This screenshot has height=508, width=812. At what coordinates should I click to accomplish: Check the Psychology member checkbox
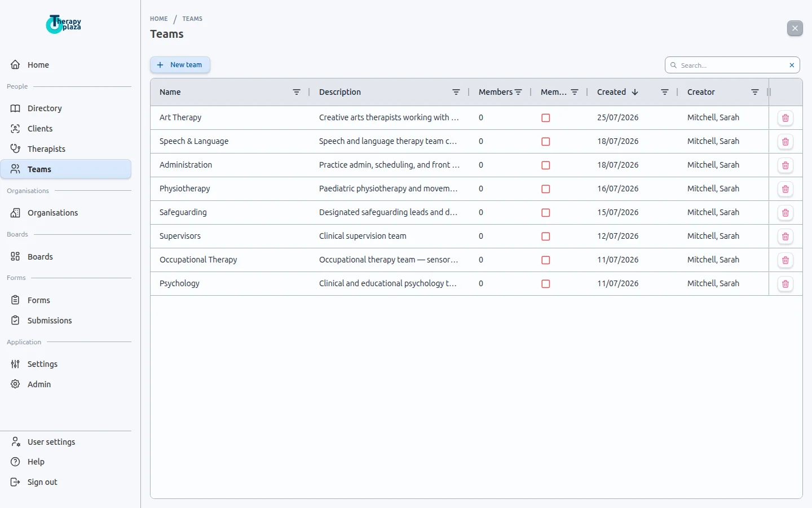tap(545, 284)
